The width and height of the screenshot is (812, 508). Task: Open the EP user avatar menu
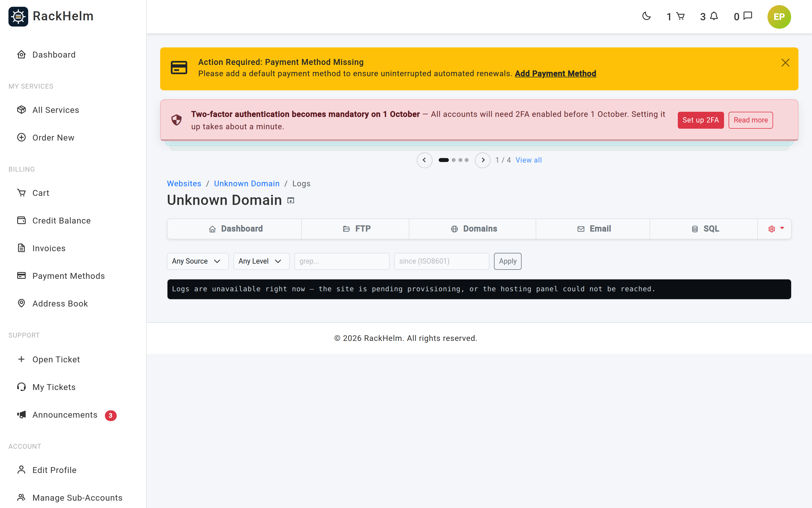(779, 17)
